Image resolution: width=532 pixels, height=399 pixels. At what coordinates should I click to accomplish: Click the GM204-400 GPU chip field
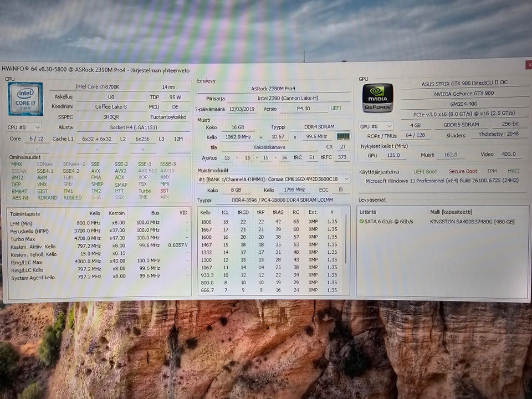coord(463,104)
